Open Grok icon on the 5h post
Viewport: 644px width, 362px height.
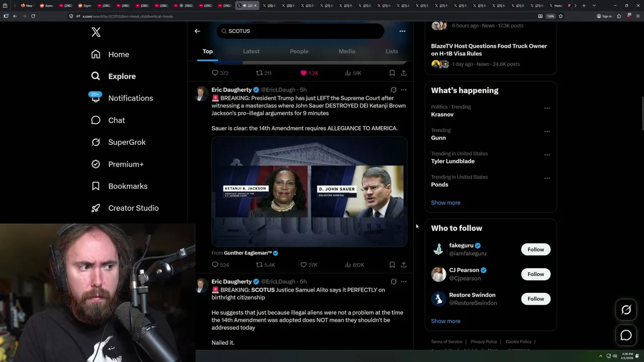[393, 90]
